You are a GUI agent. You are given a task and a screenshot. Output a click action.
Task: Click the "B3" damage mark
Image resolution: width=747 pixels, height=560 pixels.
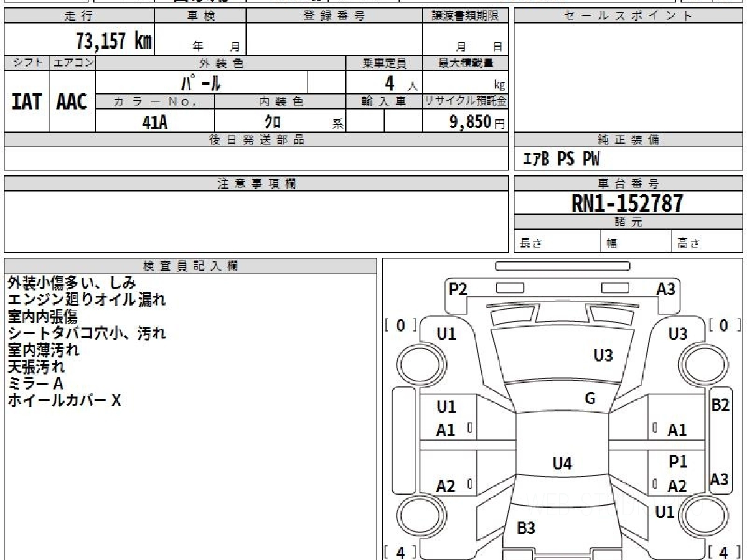point(526,528)
